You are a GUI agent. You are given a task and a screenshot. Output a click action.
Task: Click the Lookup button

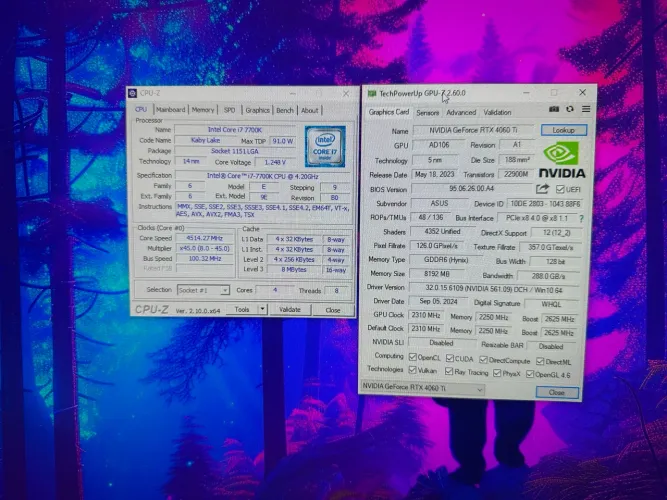pyautogui.click(x=564, y=130)
